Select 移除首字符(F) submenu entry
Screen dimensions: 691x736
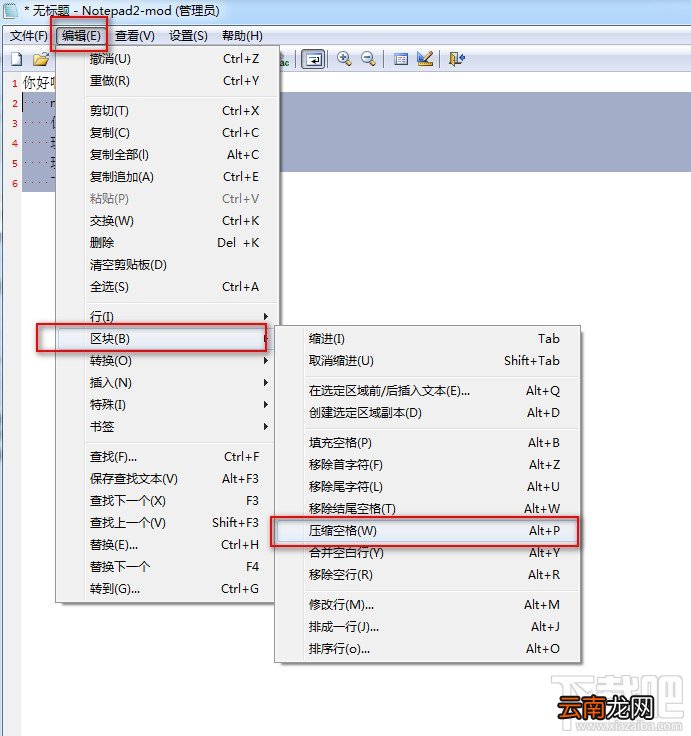(428, 465)
